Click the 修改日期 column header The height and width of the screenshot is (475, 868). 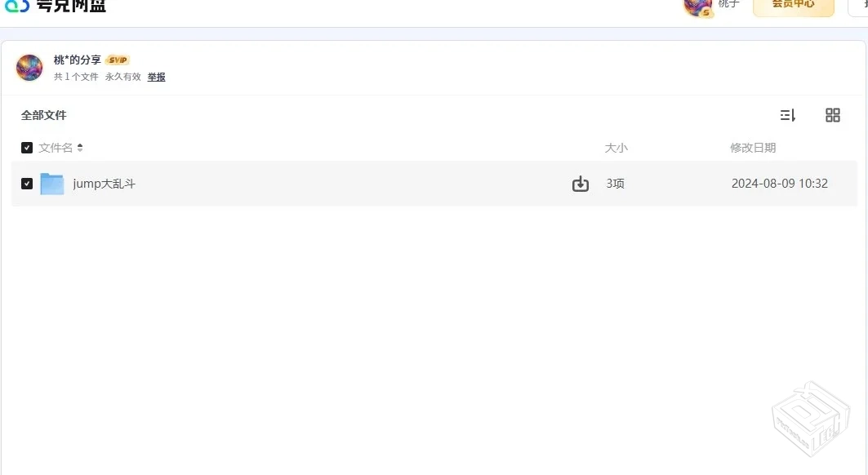click(x=753, y=148)
